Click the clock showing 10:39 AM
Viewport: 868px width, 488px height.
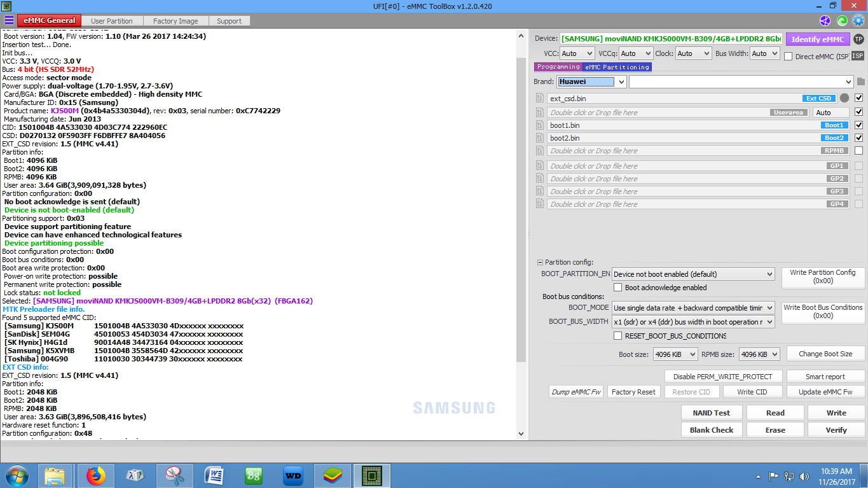click(x=836, y=471)
